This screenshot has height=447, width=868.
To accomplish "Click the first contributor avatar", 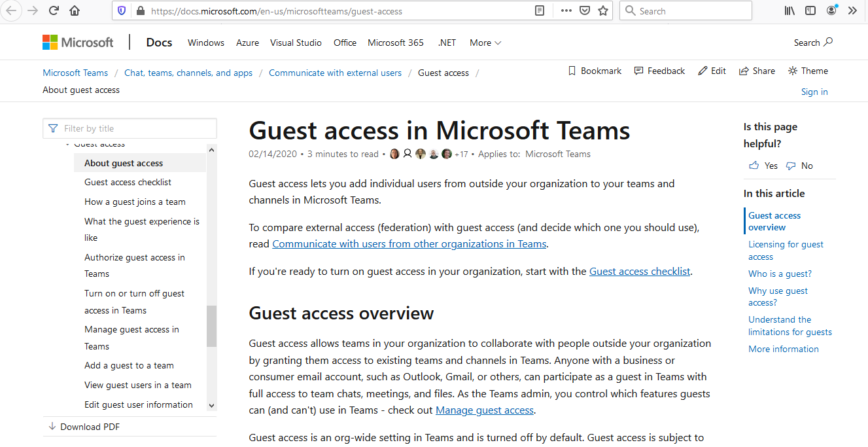I will (x=394, y=154).
